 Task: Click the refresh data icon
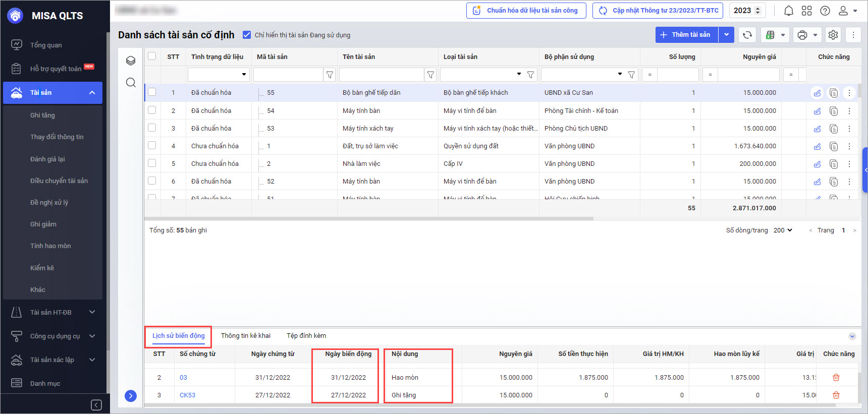click(x=747, y=35)
